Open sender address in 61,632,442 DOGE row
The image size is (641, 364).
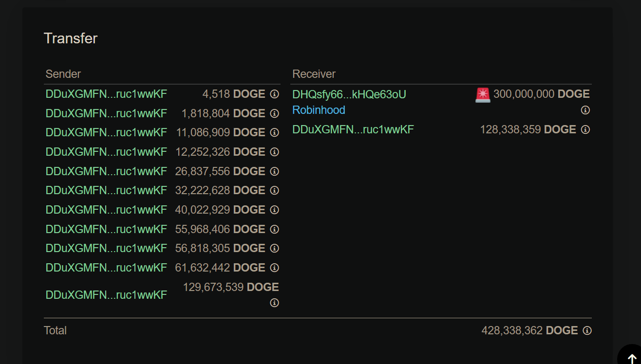click(x=106, y=268)
